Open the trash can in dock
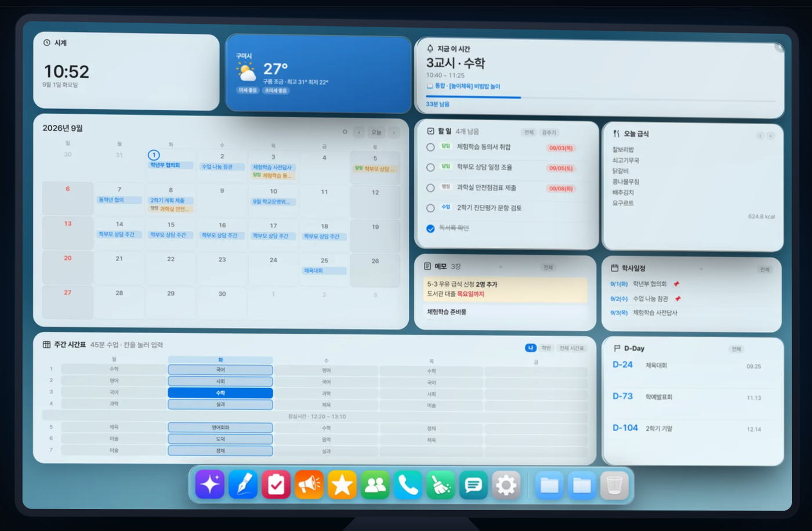The height and width of the screenshot is (531, 812). (614, 485)
